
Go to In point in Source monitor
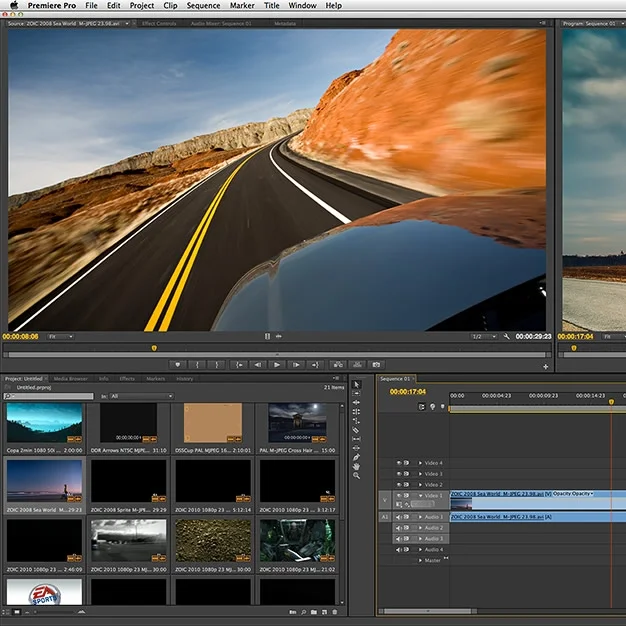tap(238, 365)
